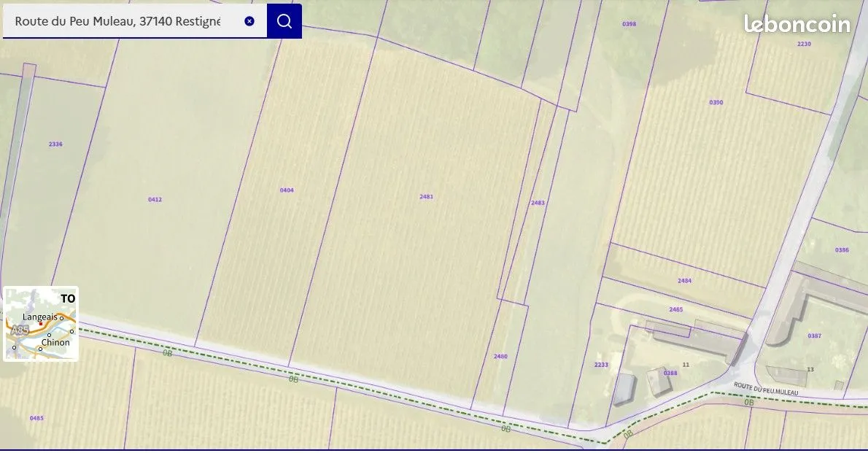This screenshot has width=868, height=453.
Task: Select vineyard parcel 0390
Action: tap(716, 102)
